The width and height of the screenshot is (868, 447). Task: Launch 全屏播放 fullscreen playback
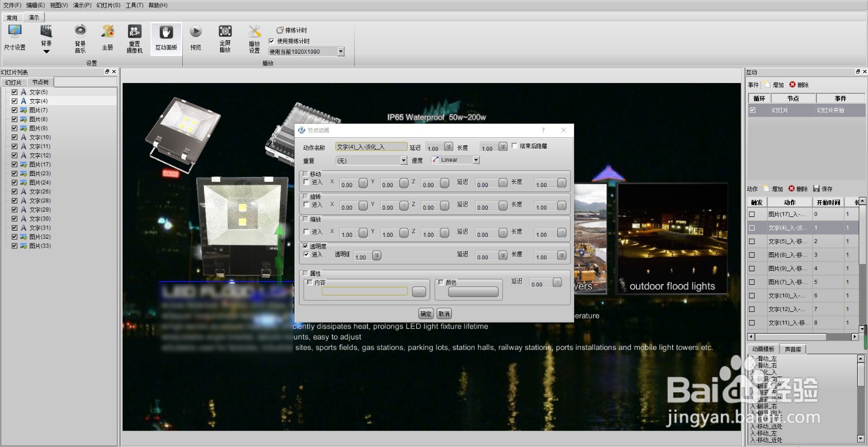(225, 39)
